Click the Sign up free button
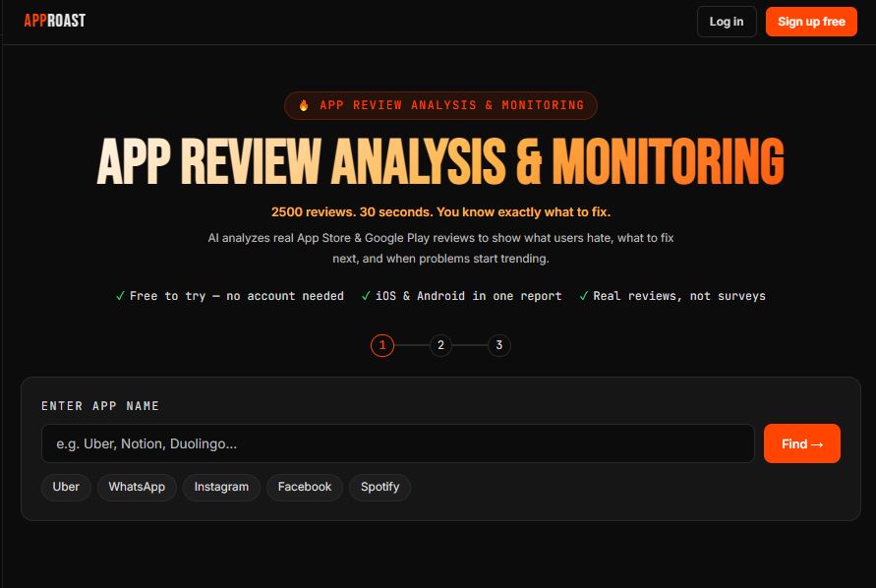This screenshot has width=876, height=588. [811, 22]
